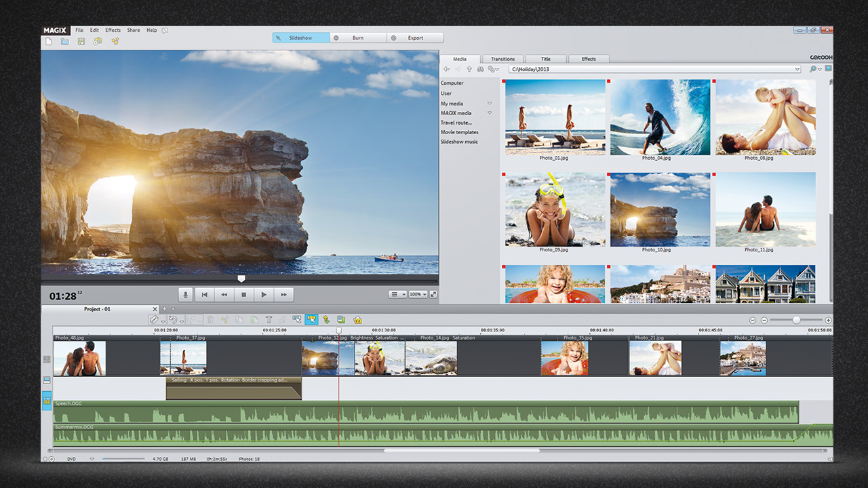Toggle the highlighted timeline view mode button
868x488 pixels.
click(x=47, y=402)
